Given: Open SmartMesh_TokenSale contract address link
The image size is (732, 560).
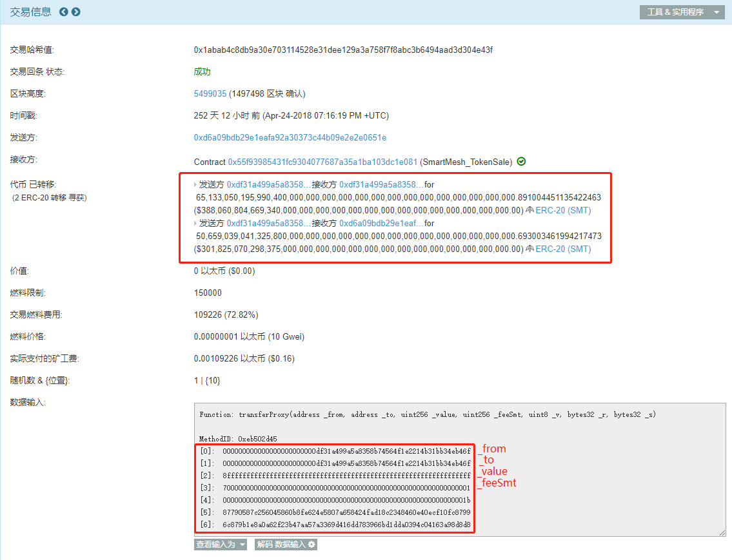Looking at the screenshot, I should pyautogui.click(x=322, y=162).
